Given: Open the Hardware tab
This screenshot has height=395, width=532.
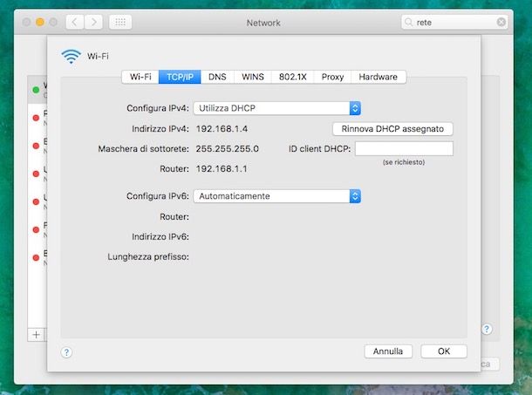Looking at the screenshot, I should (x=379, y=77).
